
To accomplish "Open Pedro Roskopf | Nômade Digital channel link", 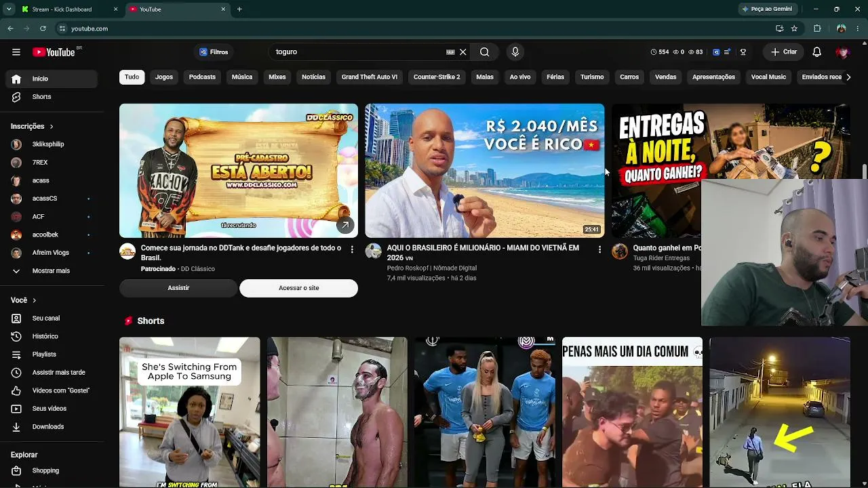I will tap(432, 268).
